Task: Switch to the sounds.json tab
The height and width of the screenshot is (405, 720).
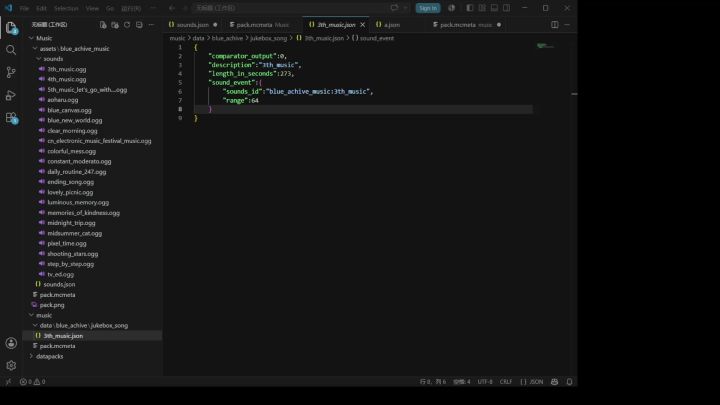Action: tap(192, 25)
